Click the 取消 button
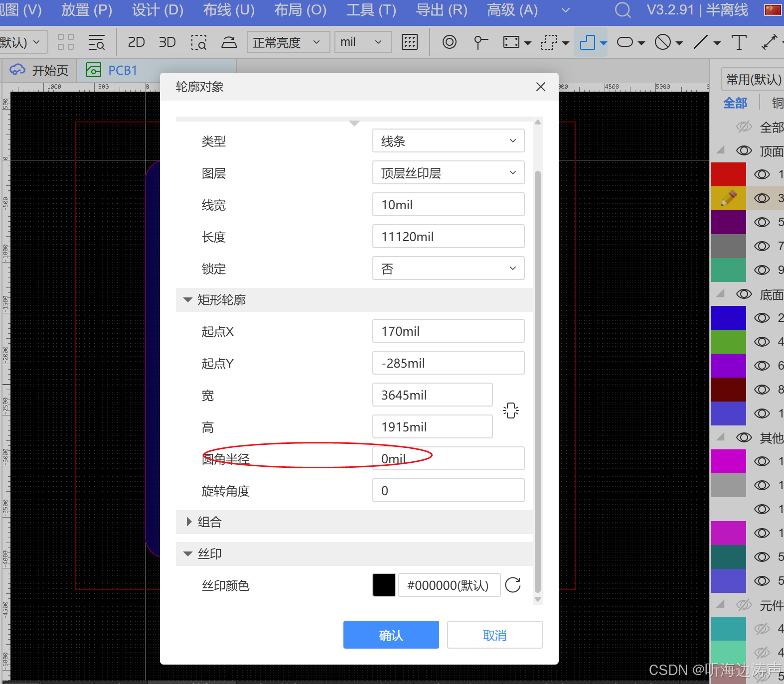The image size is (784, 684). tap(495, 635)
